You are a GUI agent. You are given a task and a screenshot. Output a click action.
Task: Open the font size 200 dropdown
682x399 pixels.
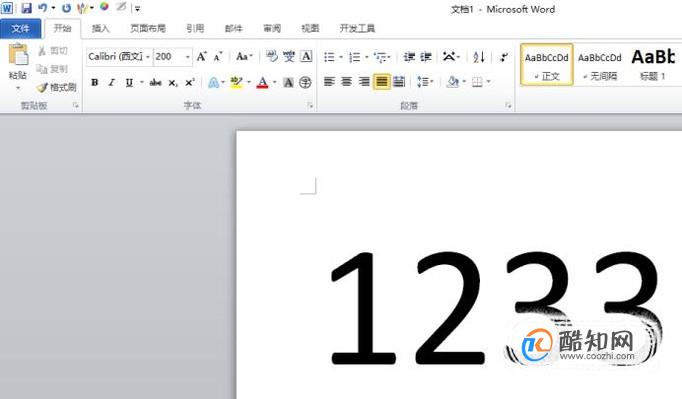pyautogui.click(x=187, y=57)
